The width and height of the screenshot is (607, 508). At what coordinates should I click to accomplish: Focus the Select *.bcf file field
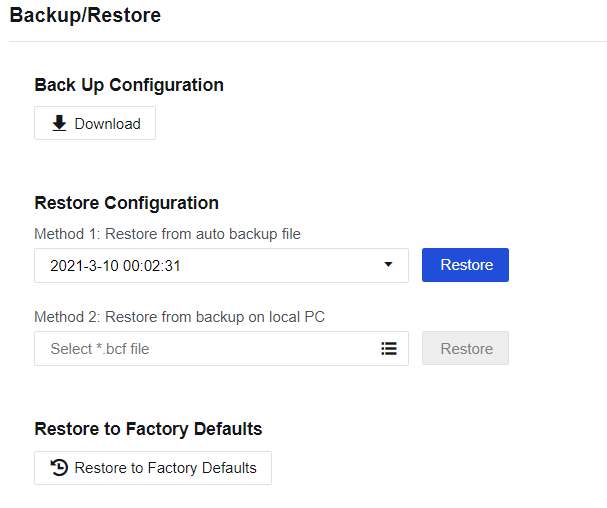pyautogui.click(x=200, y=349)
